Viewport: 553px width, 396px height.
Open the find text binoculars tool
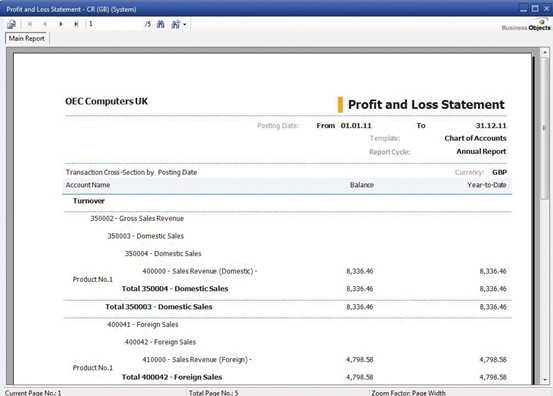(161, 24)
